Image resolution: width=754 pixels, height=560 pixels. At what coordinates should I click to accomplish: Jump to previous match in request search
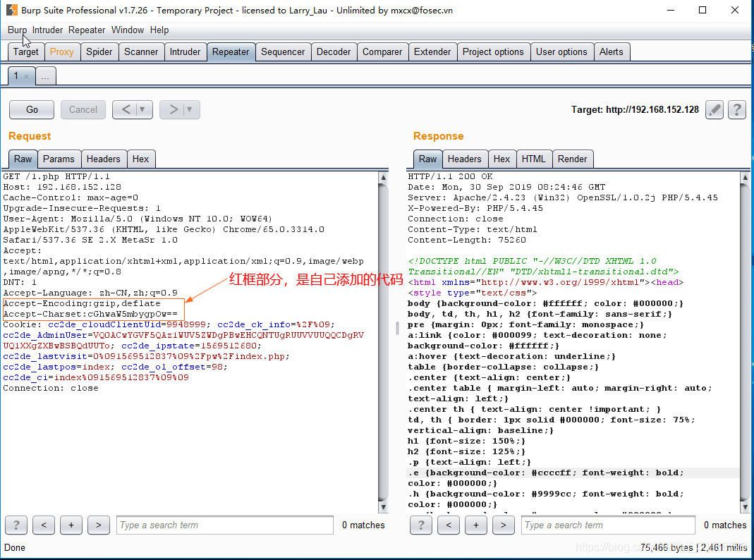point(44,525)
